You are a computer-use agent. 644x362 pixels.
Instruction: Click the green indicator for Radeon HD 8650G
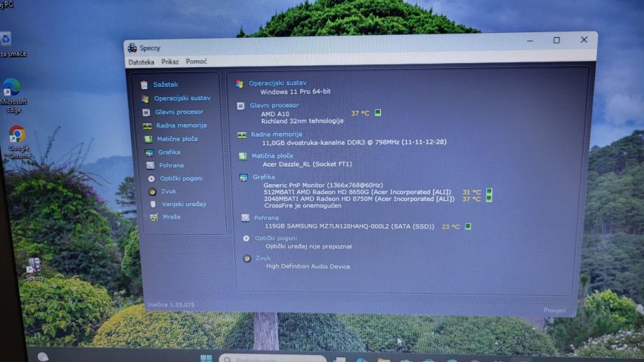coord(488,191)
